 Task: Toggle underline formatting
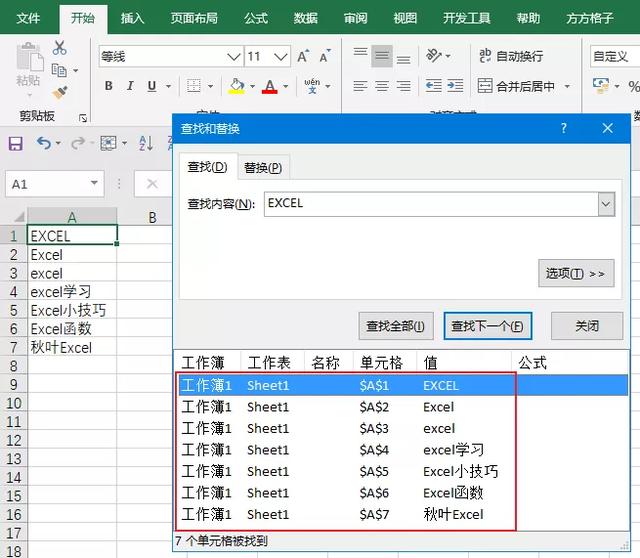point(152,86)
